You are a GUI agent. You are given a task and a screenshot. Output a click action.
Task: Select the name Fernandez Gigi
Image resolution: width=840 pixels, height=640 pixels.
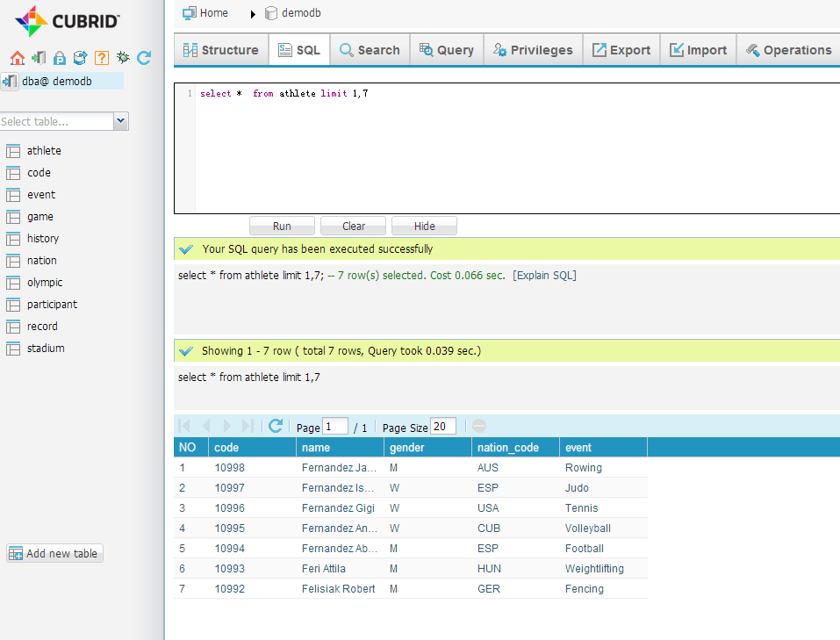(338, 508)
